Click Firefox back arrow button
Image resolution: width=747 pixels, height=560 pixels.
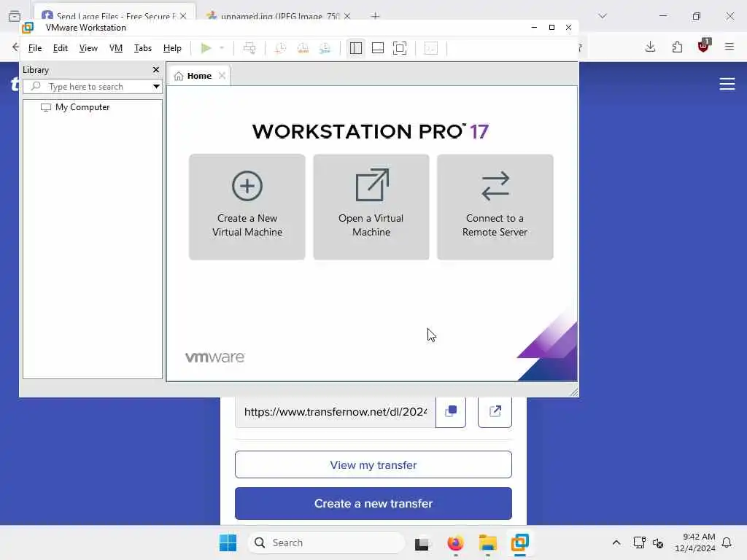pyautogui.click(x=15, y=47)
